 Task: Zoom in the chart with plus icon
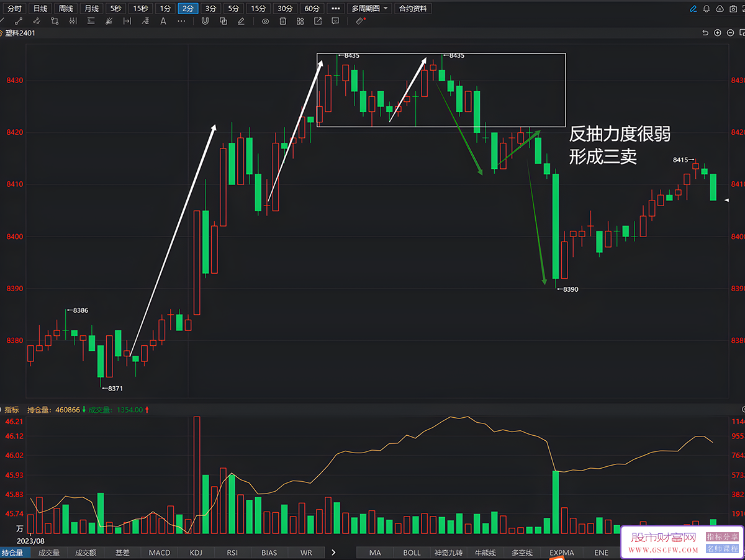point(717,33)
